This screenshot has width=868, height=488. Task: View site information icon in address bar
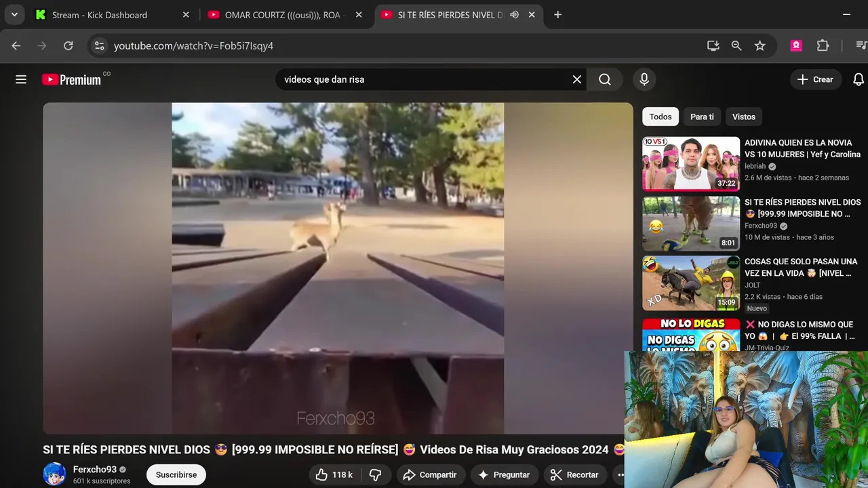coord(99,45)
